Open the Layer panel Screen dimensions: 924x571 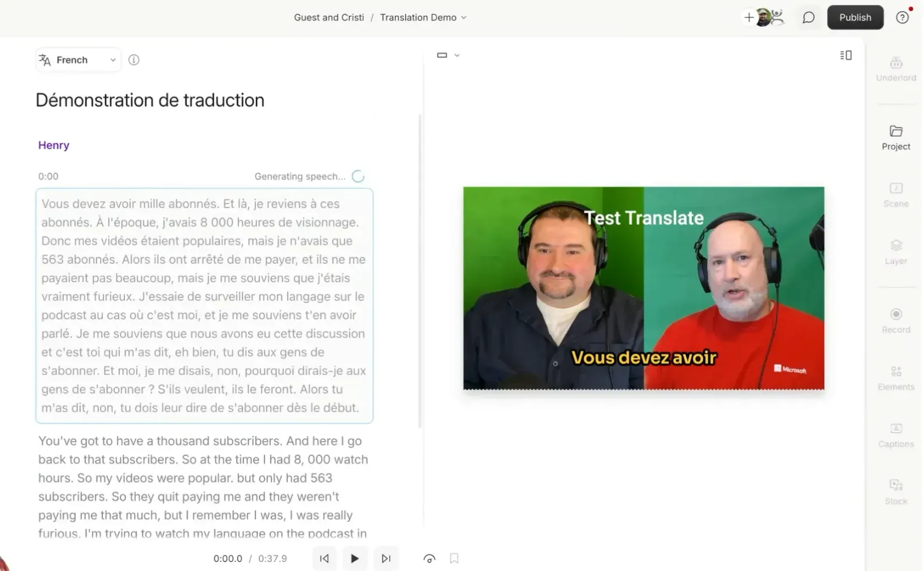(896, 252)
